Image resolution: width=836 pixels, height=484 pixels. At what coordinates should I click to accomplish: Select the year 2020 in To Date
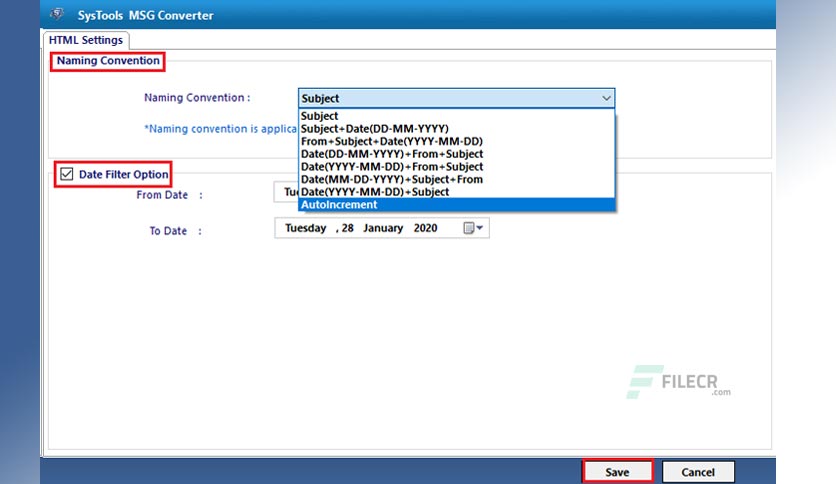[x=425, y=228]
